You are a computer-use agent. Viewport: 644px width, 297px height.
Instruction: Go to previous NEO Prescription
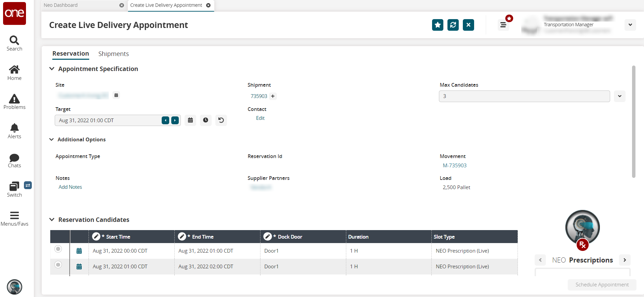click(540, 260)
